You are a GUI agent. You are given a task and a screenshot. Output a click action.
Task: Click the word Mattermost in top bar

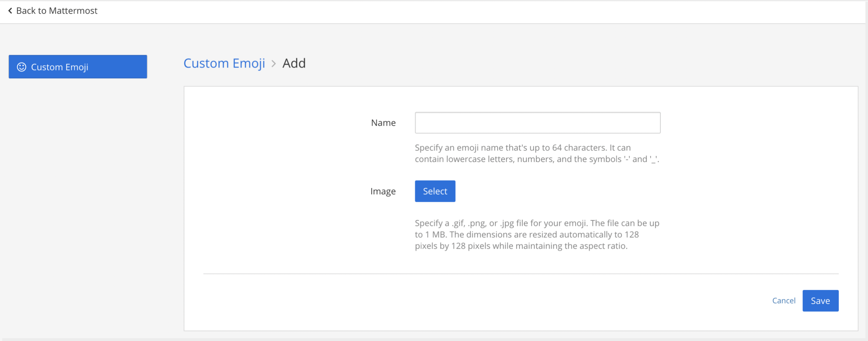coord(73,11)
